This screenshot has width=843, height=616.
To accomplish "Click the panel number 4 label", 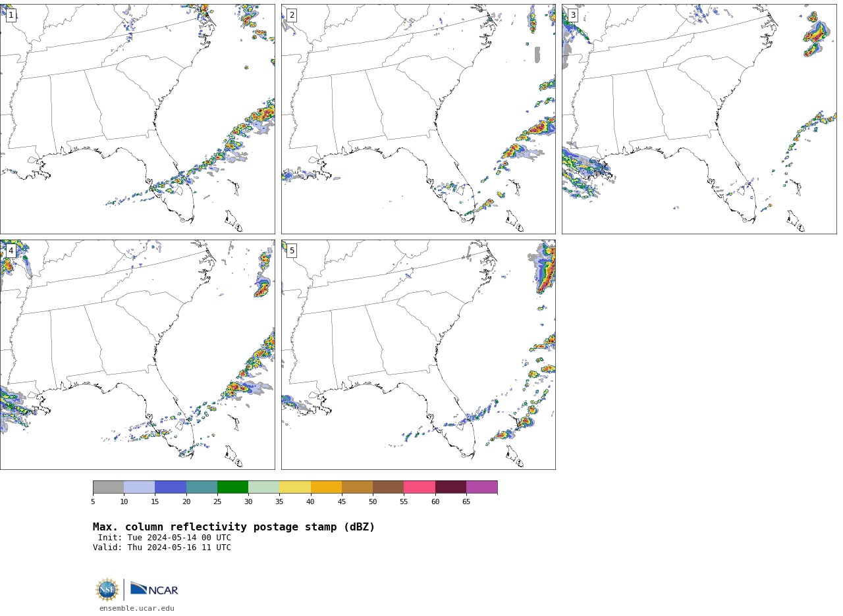I will coord(11,251).
